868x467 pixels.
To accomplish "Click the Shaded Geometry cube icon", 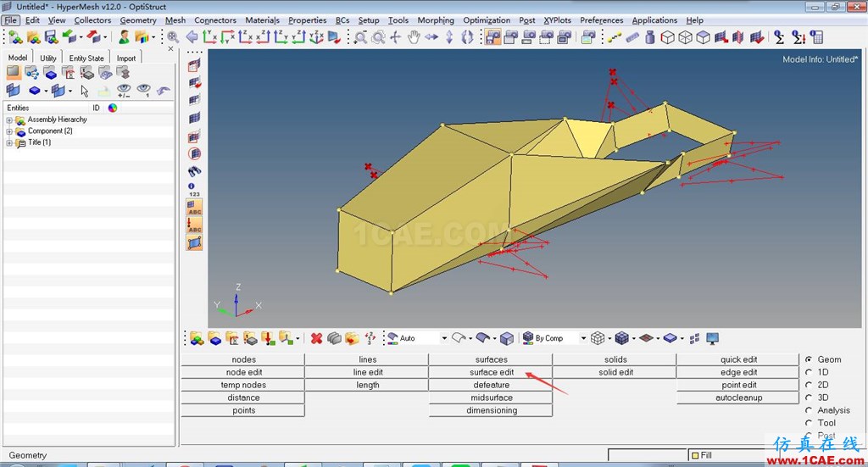I will tap(507, 338).
